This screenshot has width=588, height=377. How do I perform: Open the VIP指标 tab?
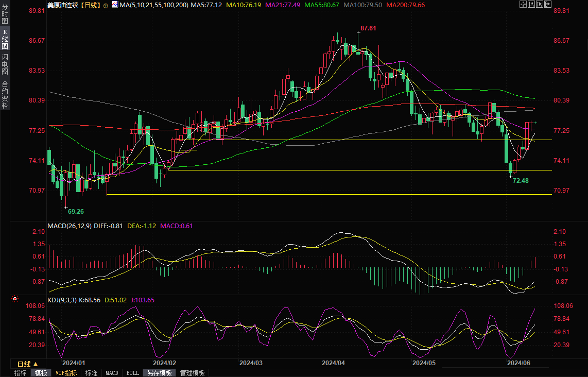point(66,373)
